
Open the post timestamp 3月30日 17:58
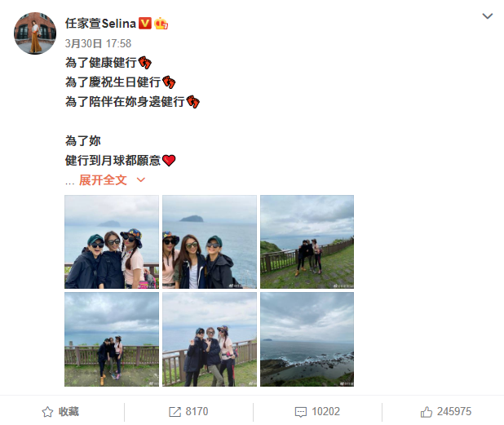point(98,43)
